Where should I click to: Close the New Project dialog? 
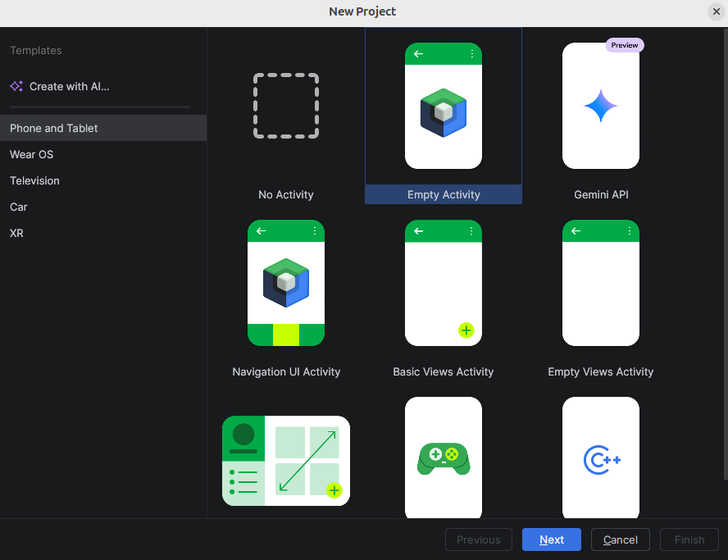click(717, 11)
